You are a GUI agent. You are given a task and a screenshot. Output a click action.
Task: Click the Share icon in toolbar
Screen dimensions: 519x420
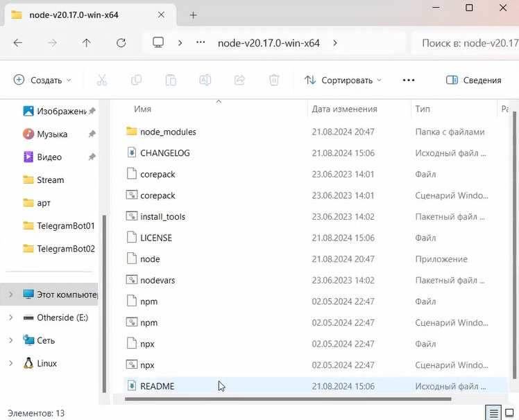[x=240, y=80]
